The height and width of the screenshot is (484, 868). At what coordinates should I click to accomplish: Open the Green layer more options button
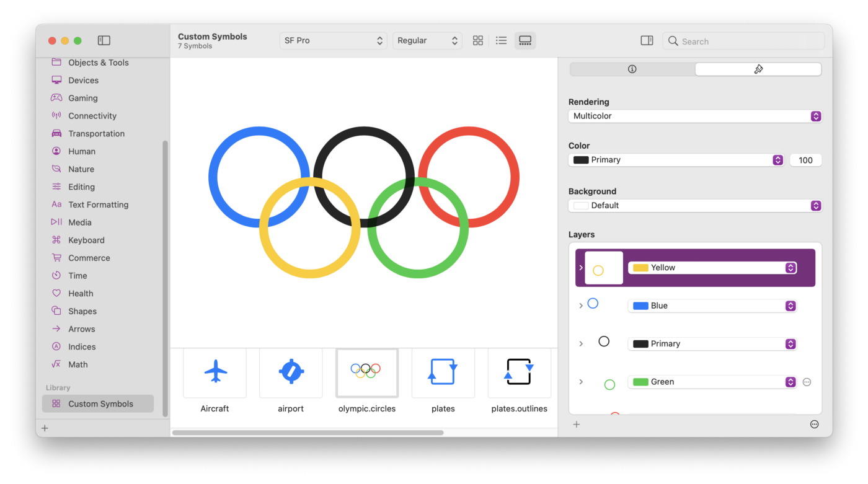(807, 382)
